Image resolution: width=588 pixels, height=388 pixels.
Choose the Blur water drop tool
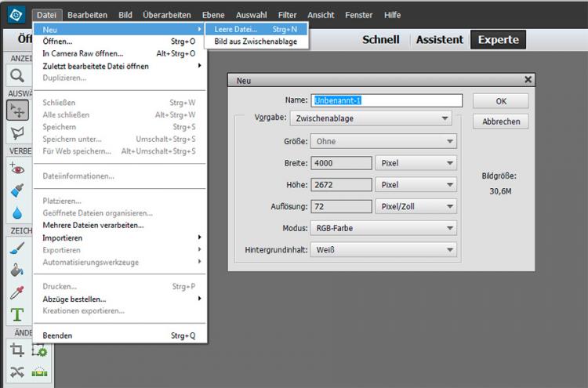point(16,212)
